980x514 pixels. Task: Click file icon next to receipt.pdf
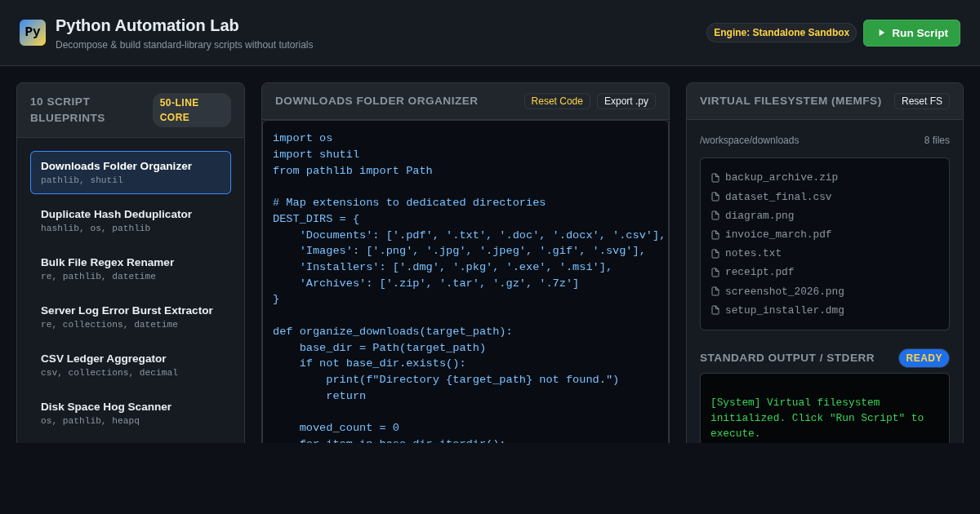pos(715,273)
